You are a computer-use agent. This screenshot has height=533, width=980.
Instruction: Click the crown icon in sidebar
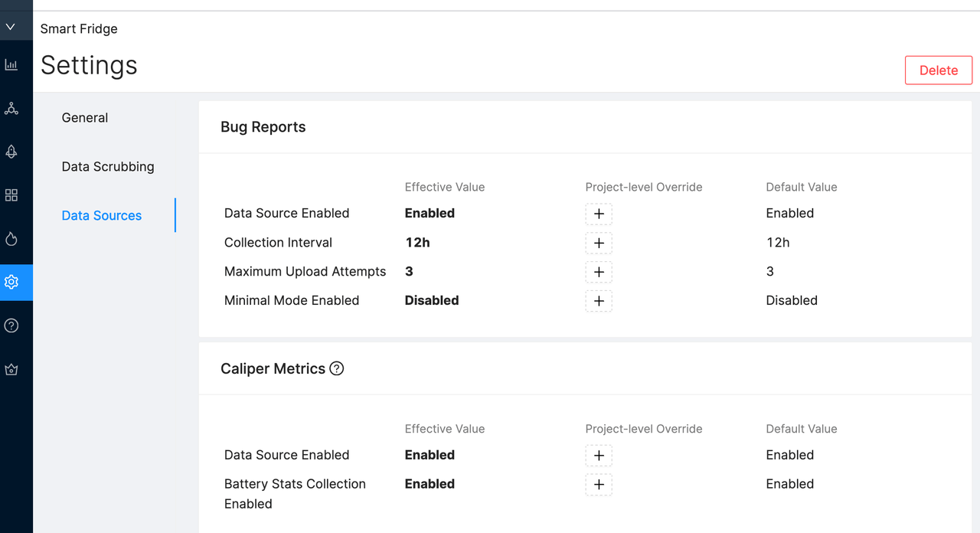[11, 369]
